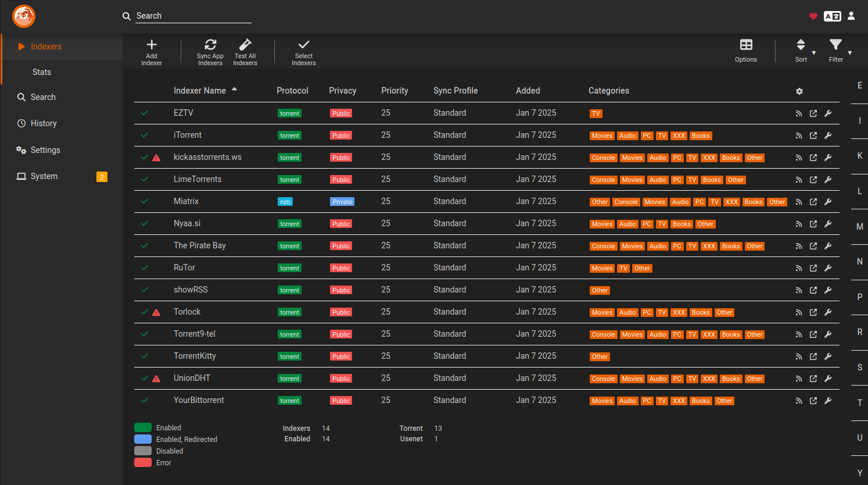Sort by Added column header

[x=528, y=91]
